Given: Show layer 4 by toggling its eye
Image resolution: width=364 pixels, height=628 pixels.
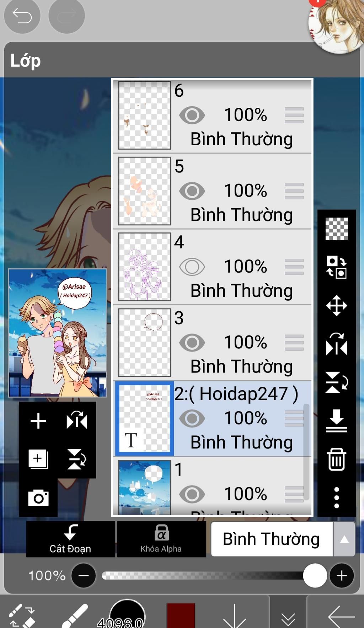Looking at the screenshot, I should [x=192, y=267].
